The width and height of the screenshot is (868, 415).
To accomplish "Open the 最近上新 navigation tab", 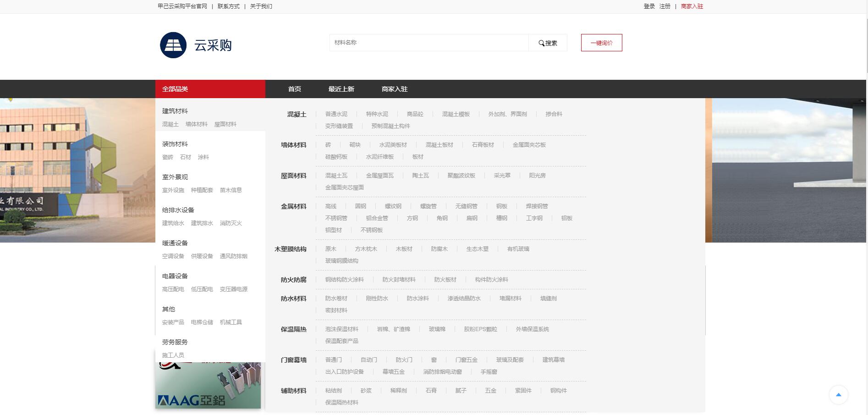I will coord(341,89).
